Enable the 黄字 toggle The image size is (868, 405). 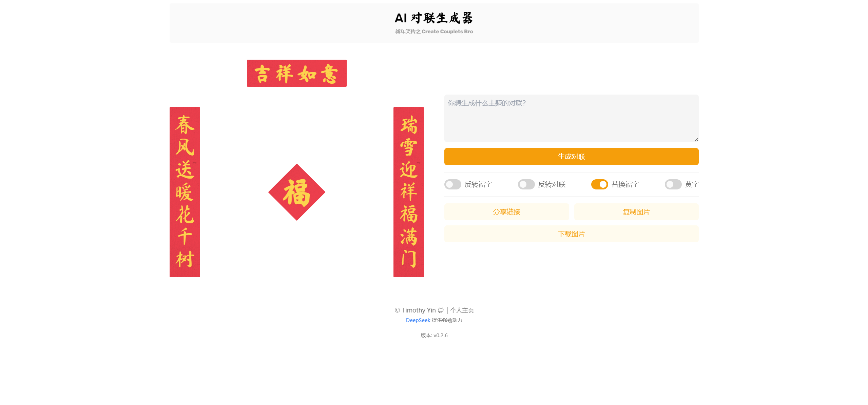click(673, 184)
